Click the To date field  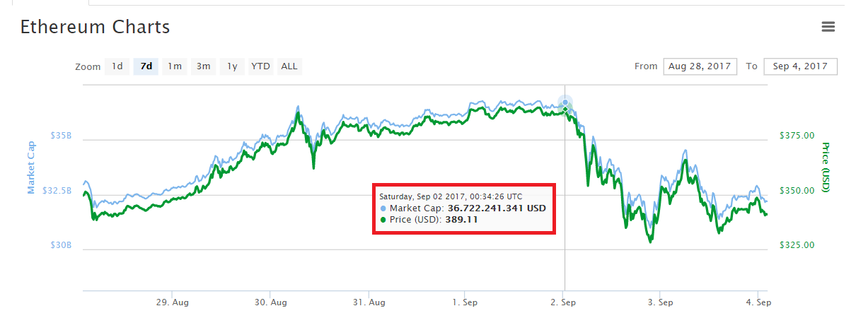click(x=800, y=66)
